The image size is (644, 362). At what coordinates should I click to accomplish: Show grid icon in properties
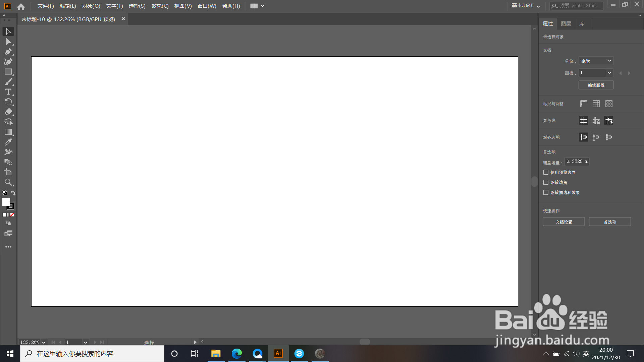point(596,104)
